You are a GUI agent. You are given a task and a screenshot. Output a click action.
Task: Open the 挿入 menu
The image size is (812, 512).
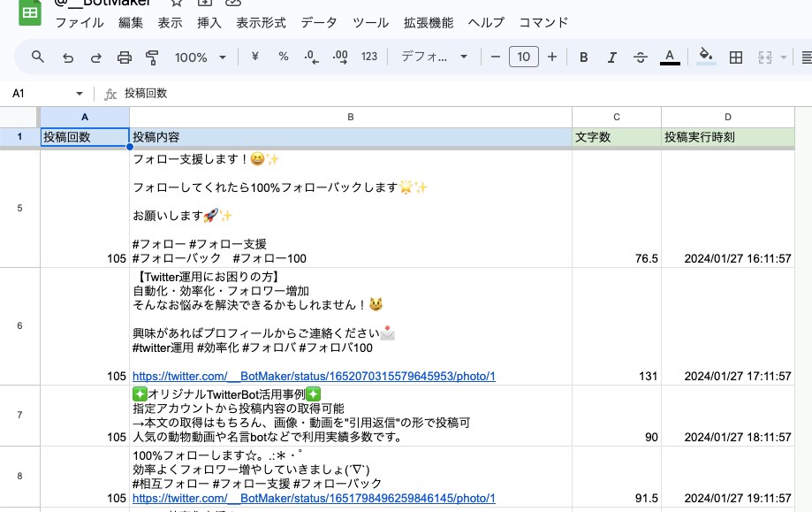pos(209,23)
